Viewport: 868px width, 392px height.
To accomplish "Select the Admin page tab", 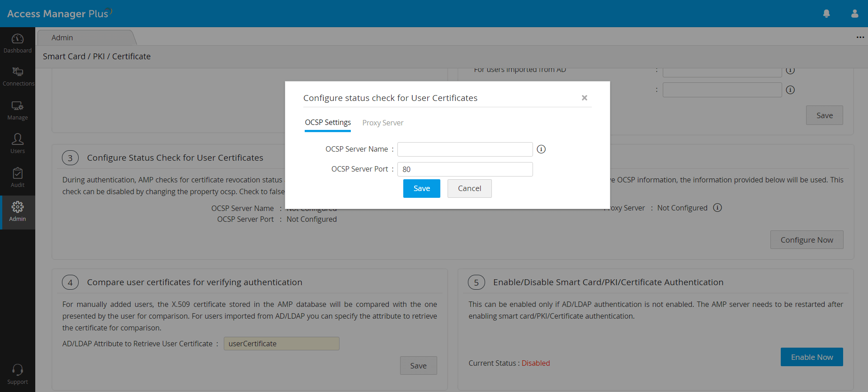I will coord(87,38).
